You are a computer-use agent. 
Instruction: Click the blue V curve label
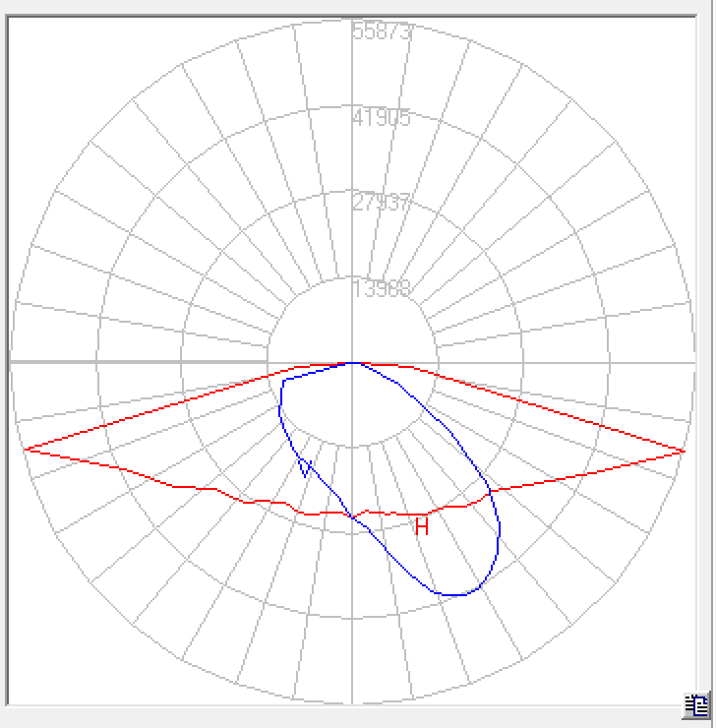click(x=306, y=467)
